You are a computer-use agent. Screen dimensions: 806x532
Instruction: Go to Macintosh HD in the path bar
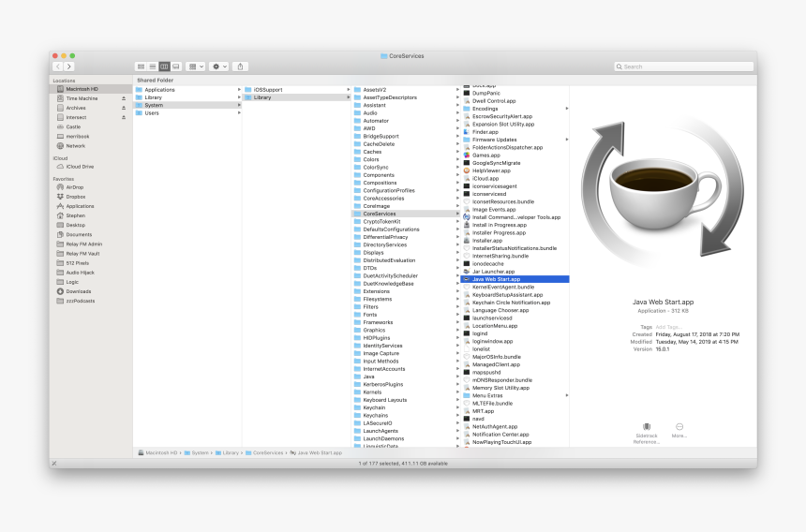pos(157,453)
